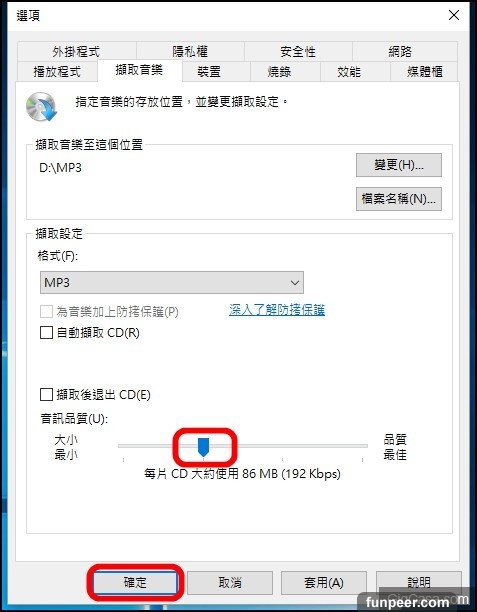Toggle the 自動擷取 CD(R) checkbox
The width and height of the screenshot is (477, 612).
coord(46,333)
